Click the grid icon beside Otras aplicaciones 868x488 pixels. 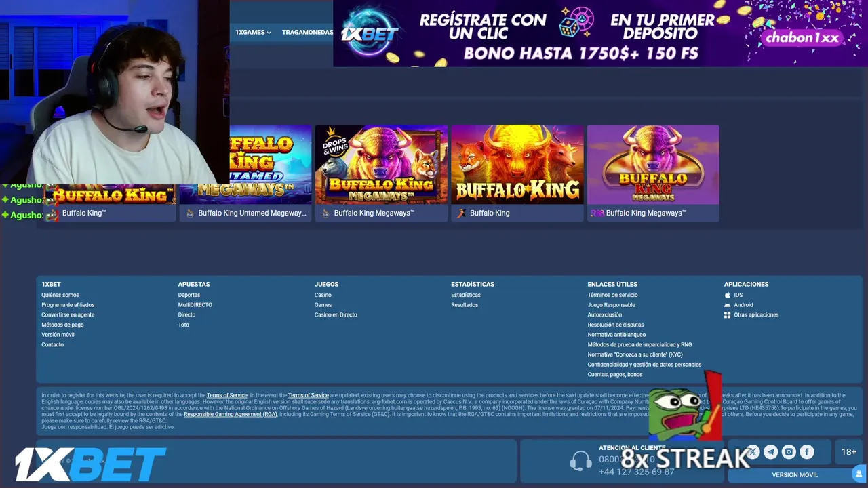[x=728, y=315]
